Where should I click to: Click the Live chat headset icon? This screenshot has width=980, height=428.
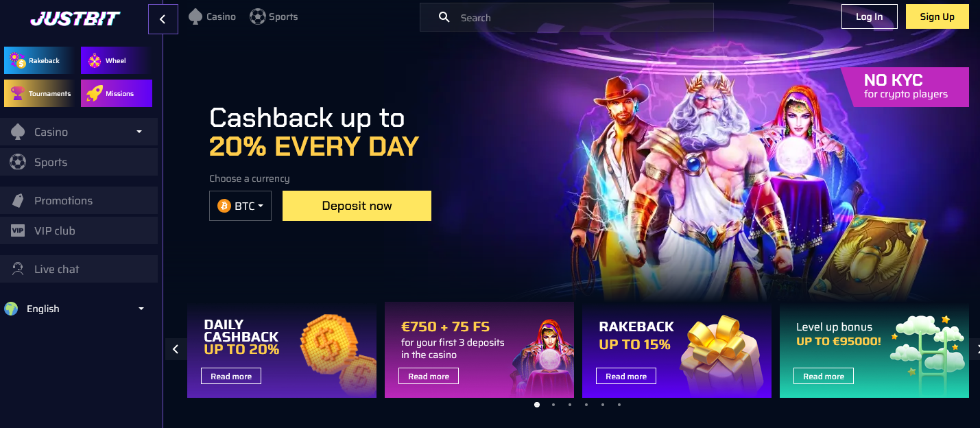pyautogui.click(x=18, y=269)
